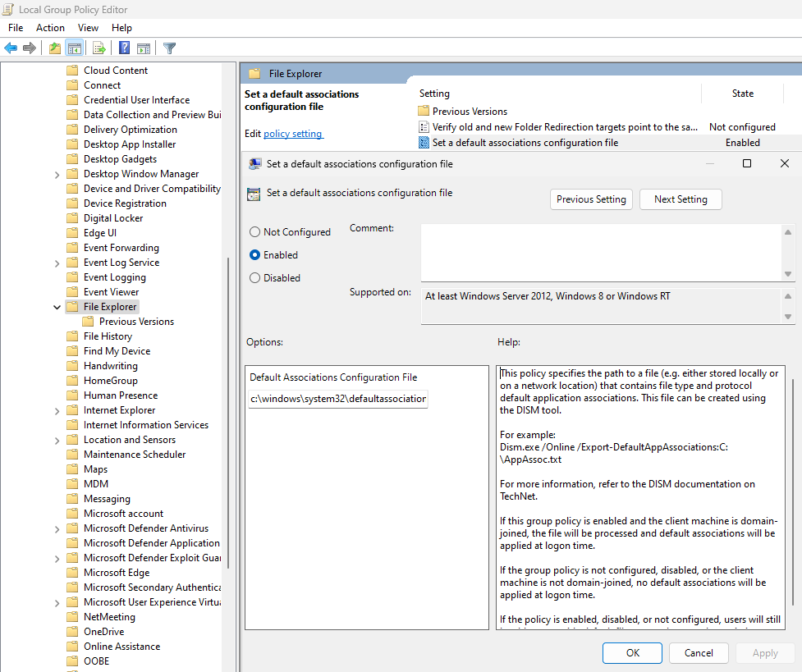Click the OneDrive folder icon
The width and height of the screenshot is (802, 672).
pos(72,632)
